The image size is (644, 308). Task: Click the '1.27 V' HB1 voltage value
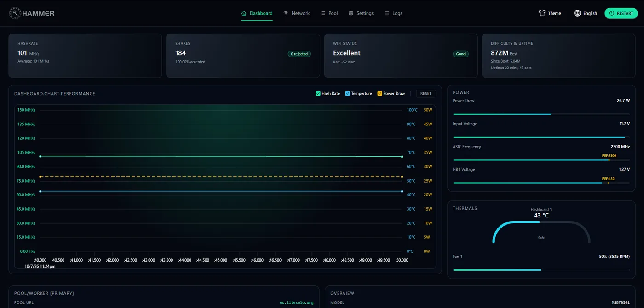click(x=624, y=169)
